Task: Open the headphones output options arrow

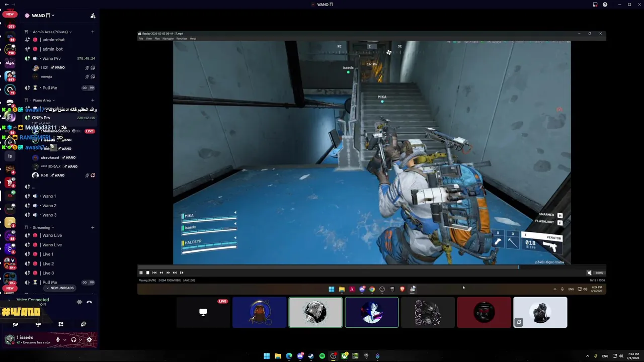Action: click(80, 340)
